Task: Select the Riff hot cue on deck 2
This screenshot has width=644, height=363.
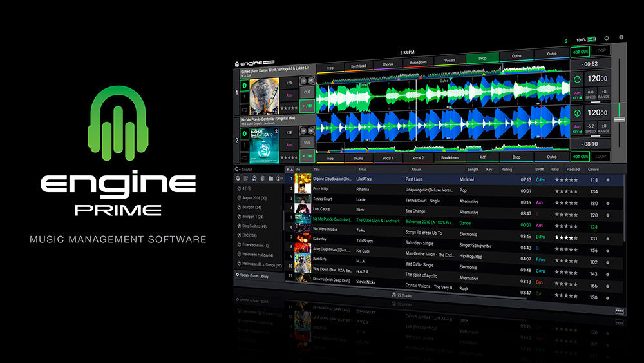Action: [482, 157]
